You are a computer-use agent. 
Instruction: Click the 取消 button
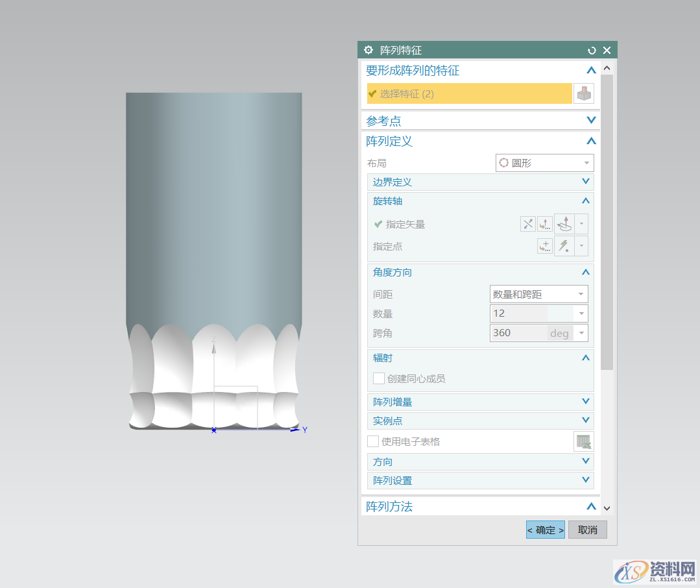click(x=587, y=530)
